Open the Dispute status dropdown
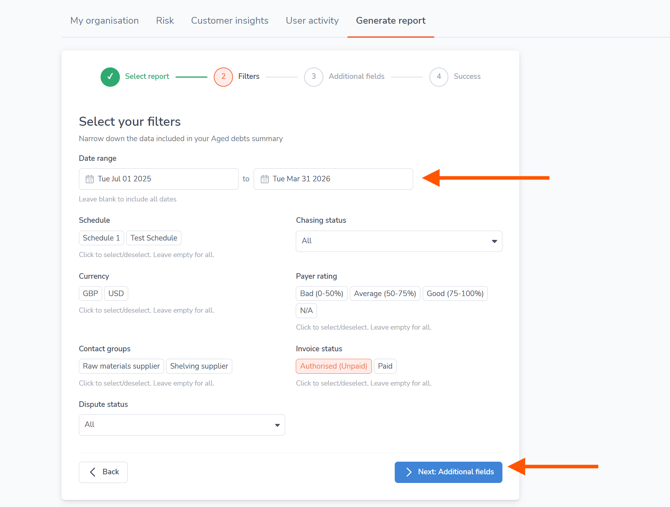Image resolution: width=670 pixels, height=507 pixels. [181, 425]
